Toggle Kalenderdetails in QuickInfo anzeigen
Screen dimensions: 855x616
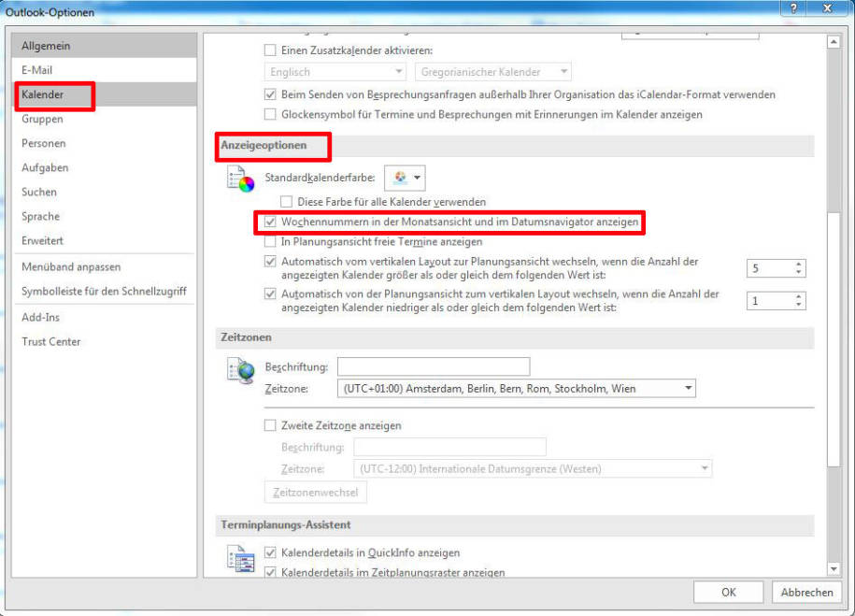pos(270,552)
